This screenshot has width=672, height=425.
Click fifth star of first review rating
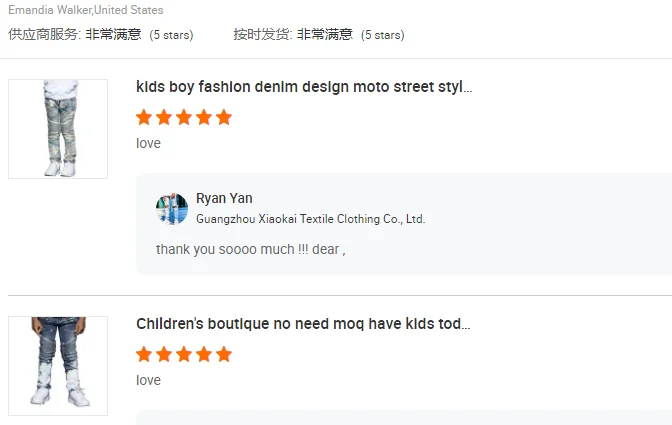pos(223,117)
